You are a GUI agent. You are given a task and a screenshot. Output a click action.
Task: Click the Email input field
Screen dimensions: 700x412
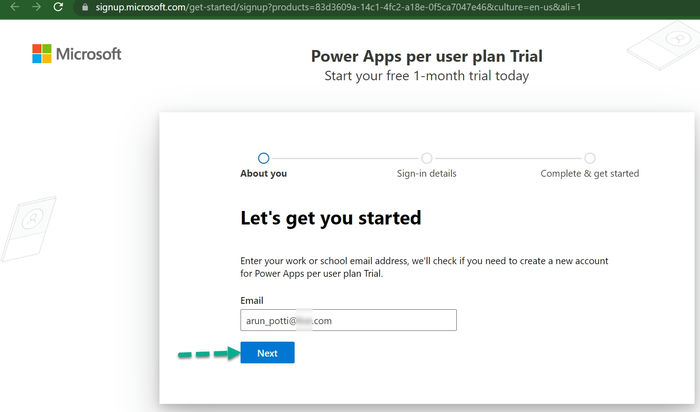[x=348, y=320]
